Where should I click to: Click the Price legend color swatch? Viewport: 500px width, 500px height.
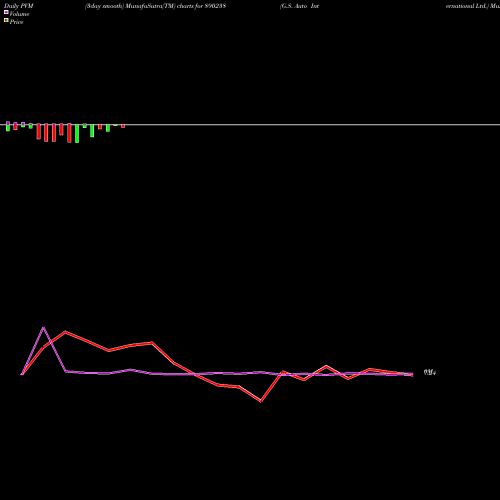point(6,20)
